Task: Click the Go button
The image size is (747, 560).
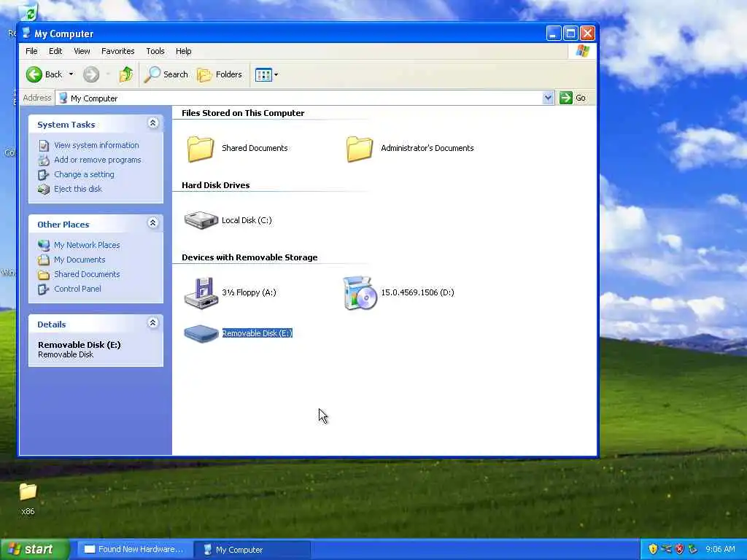Action: click(573, 98)
